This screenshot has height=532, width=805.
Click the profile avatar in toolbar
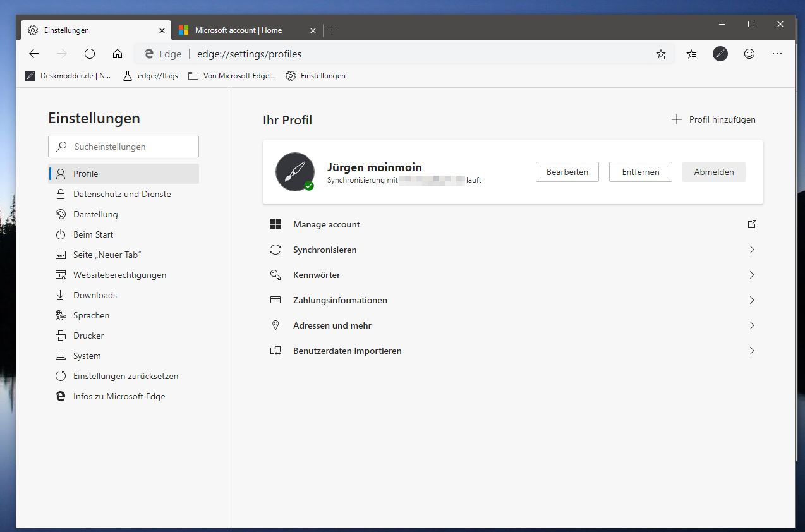[720, 54]
